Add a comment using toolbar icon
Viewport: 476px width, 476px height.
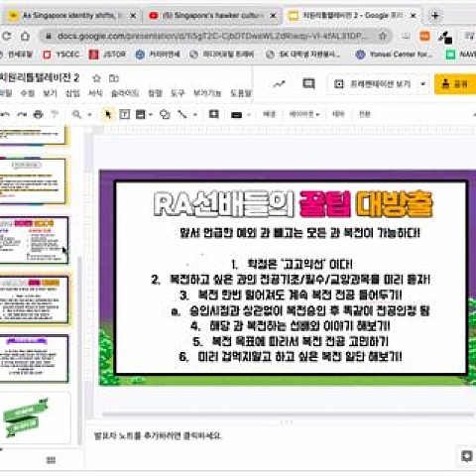point(214,114)
